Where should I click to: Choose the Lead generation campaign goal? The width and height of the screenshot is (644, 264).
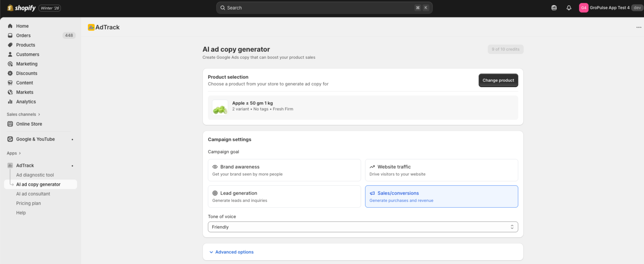[284, 196]
